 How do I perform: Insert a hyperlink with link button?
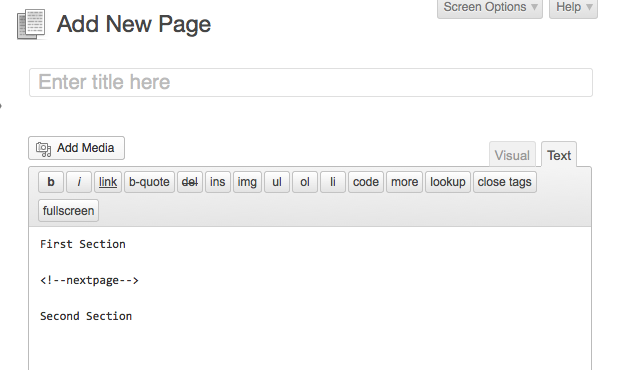point(108,182)
